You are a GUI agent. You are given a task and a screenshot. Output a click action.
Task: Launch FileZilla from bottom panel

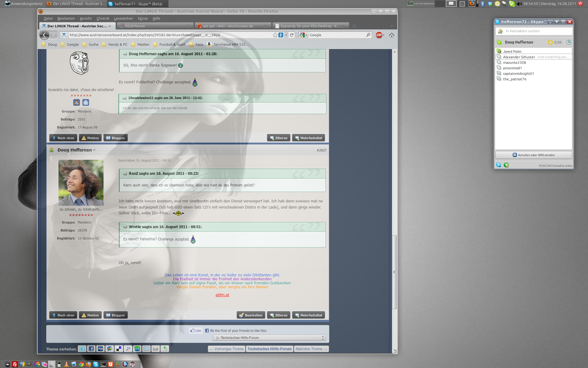point(15,364)
